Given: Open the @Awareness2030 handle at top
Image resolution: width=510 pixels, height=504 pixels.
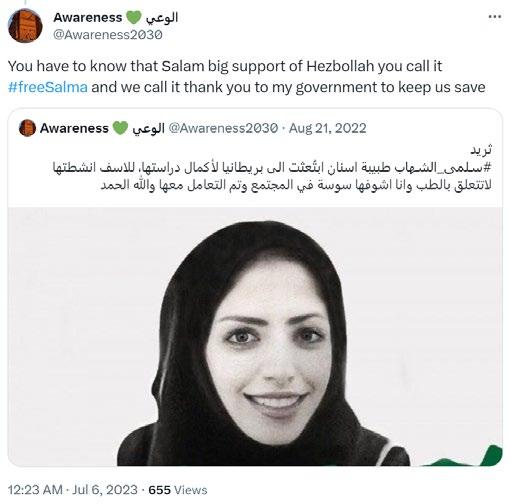Looking at the screenshot, I should pyautogui.click(x=108, y=35).
